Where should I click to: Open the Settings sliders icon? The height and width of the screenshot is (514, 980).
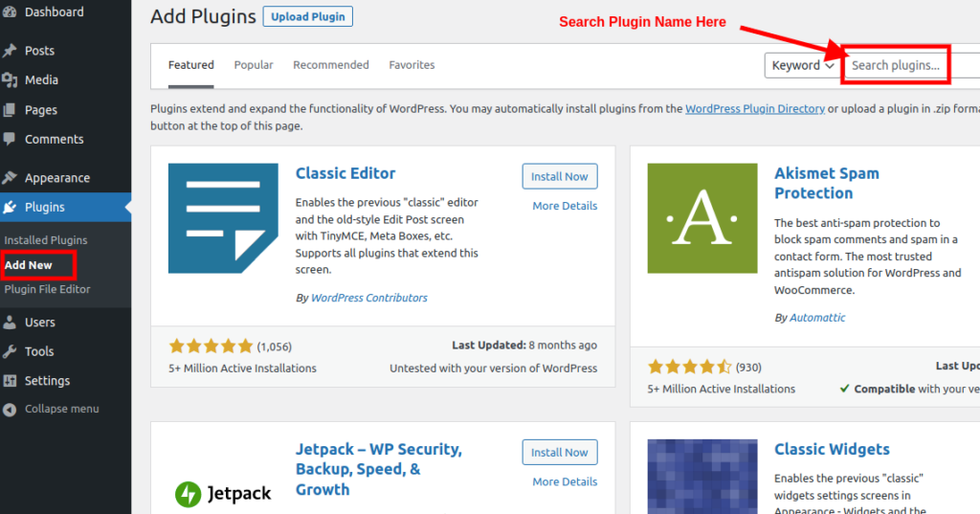(10, 381)
